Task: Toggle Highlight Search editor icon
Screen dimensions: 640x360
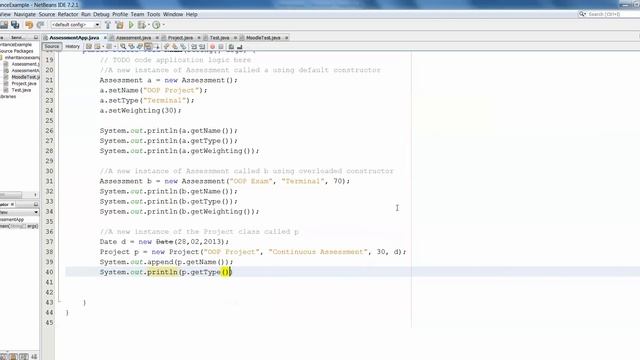Action: (148, 47)
